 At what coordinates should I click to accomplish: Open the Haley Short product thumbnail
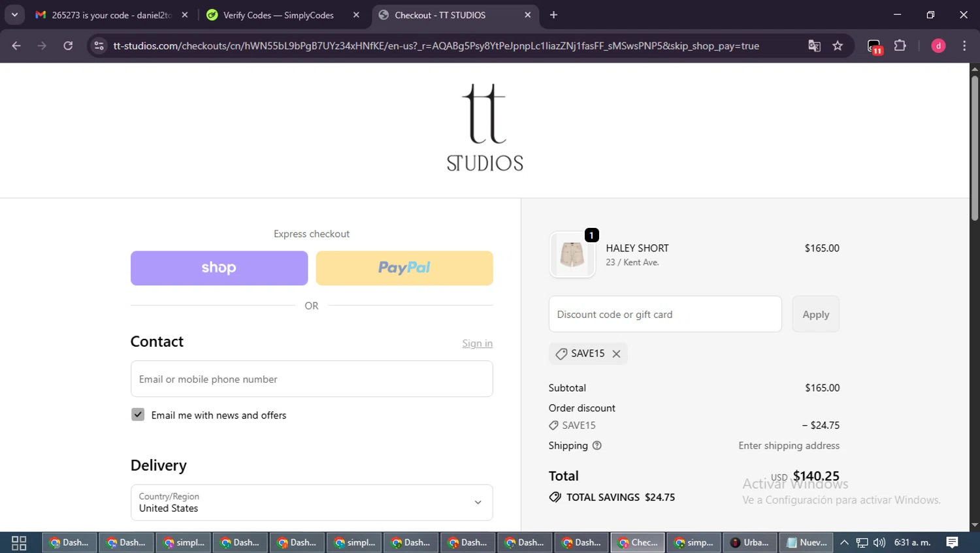click(572, 255)
